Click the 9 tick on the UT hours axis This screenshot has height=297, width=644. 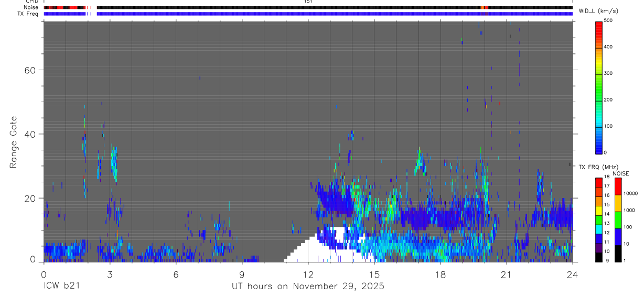coord(242,274)
